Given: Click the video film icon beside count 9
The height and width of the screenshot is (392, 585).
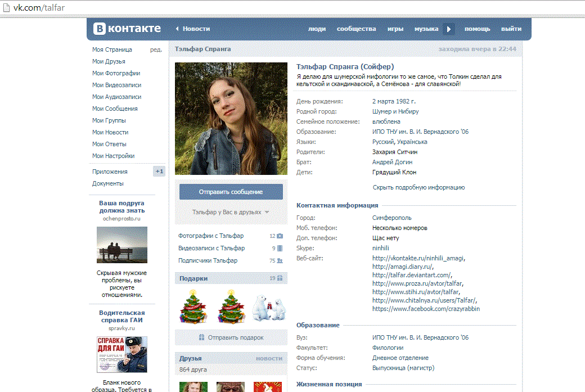Looking at the screenshot, I should pos(280,249).
